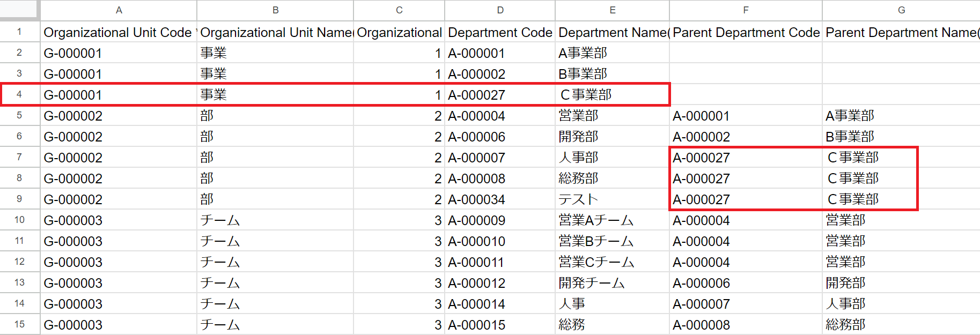
Task: Click the select-all corner box
Action: pyautogui.click(x=19, y=10)
